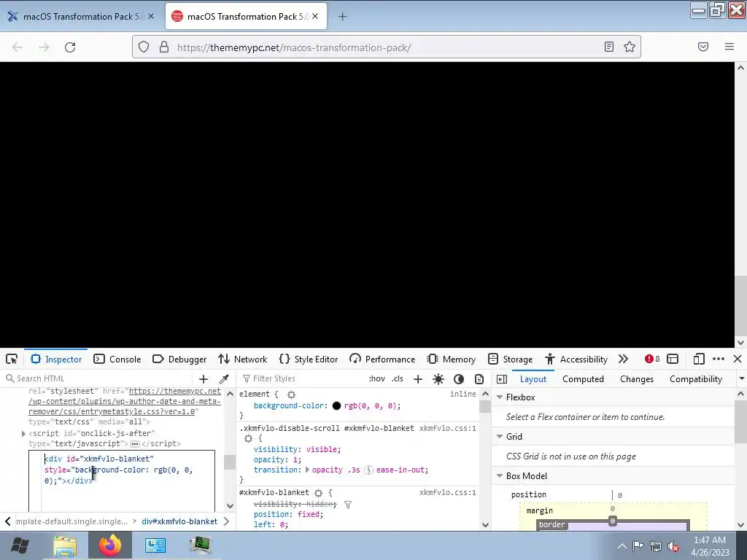Switch to the Debugger tab
Image resolution: width=747 pixels, height=560 pixels.
(x=179, y=359)
